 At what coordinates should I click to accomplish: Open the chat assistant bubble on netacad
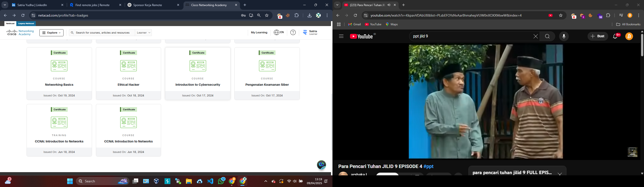click(x=322, y=165)
